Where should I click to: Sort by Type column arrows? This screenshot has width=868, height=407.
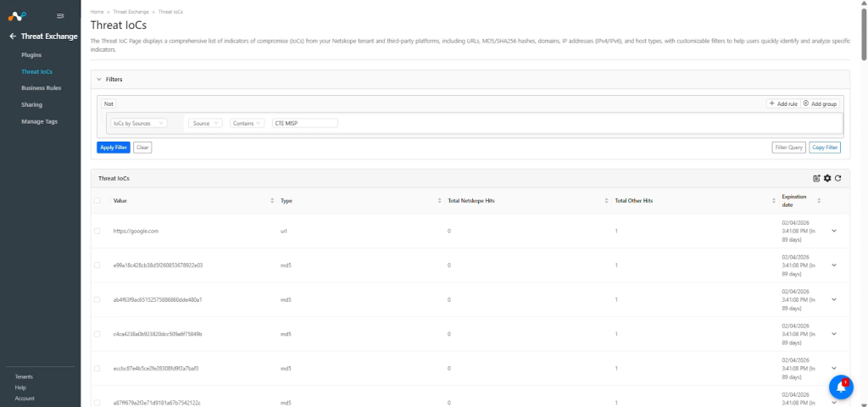(439, 200)
